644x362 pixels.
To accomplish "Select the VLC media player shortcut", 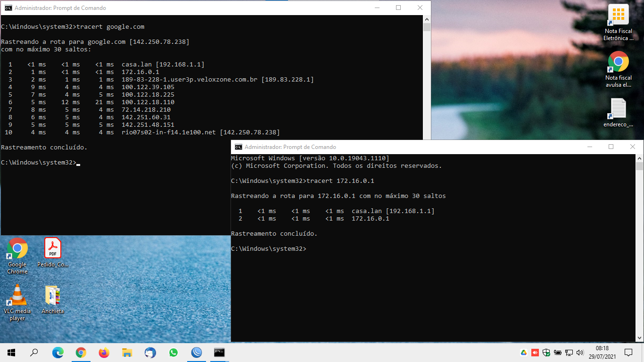I will [17, 303].
